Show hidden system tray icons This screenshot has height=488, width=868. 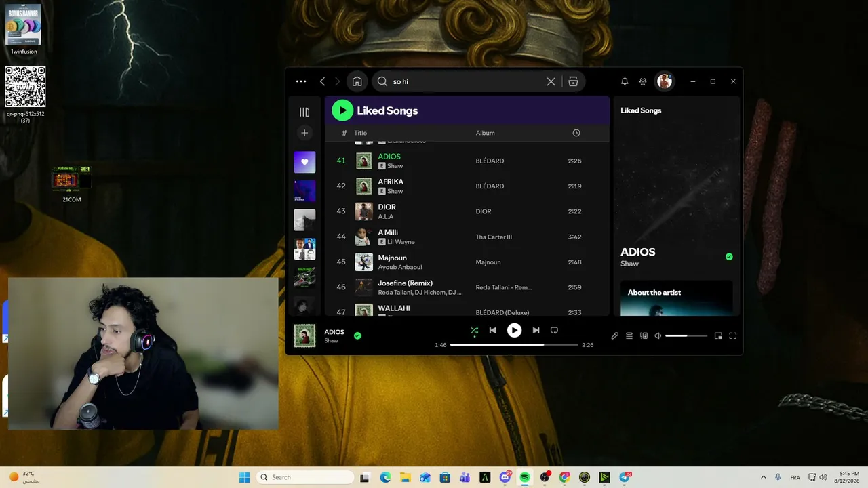click(764, 477)
